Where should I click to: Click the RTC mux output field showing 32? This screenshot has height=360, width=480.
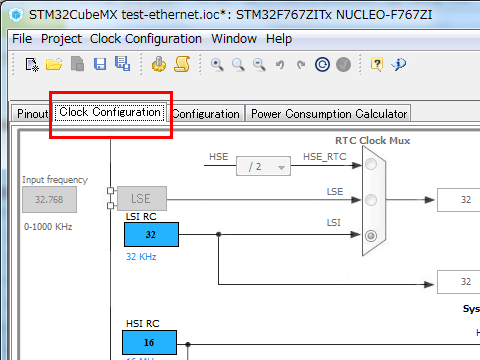click(x=459, y=200)
